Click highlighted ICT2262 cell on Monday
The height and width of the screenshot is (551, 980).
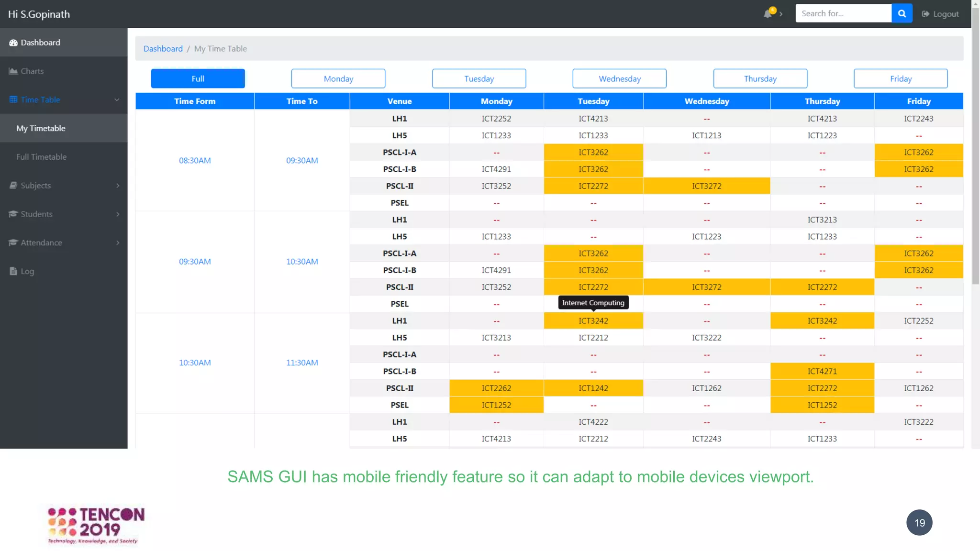[496, 388]
